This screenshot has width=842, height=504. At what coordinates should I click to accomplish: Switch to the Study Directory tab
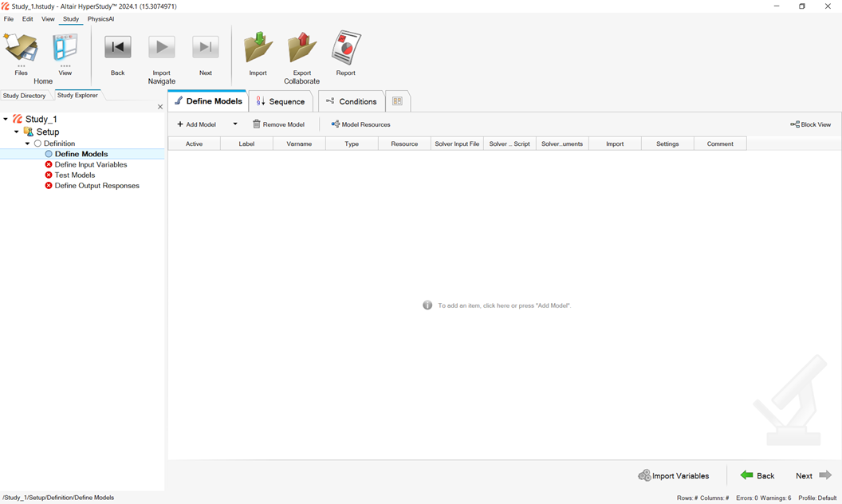point(25,96)
